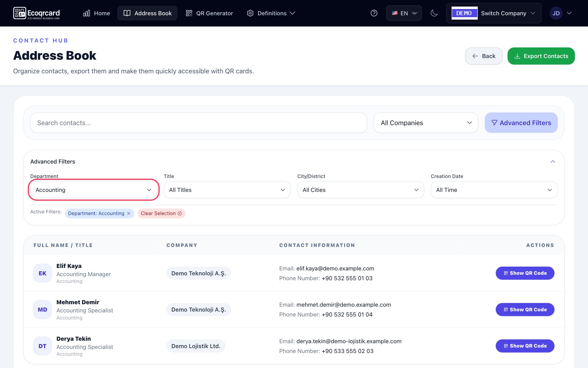Show QR Code for Elif Kaya
The width and height of the screenshot is (588, 368).
(x=525, y=273)
